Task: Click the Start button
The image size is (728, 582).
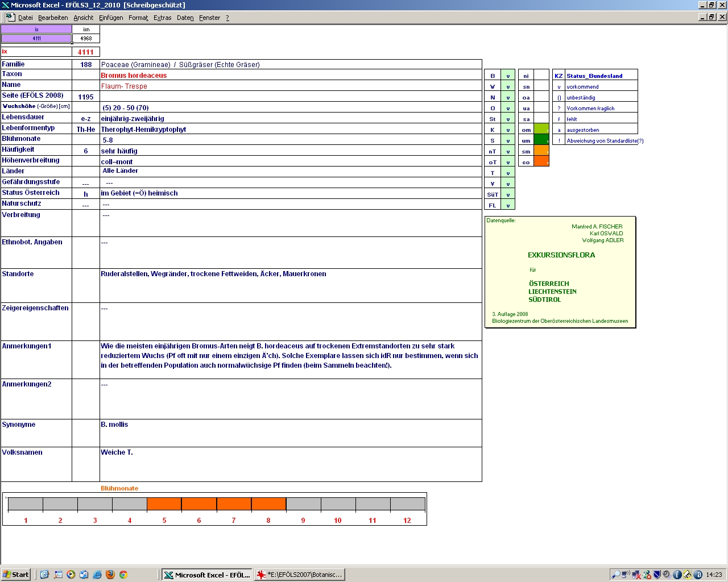Action: tap(15, 575)
